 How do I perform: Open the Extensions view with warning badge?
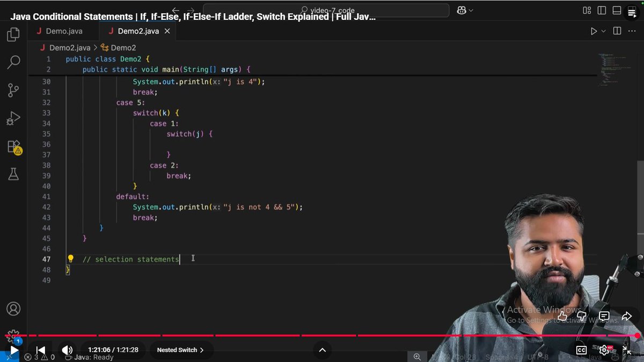point(13,146)
